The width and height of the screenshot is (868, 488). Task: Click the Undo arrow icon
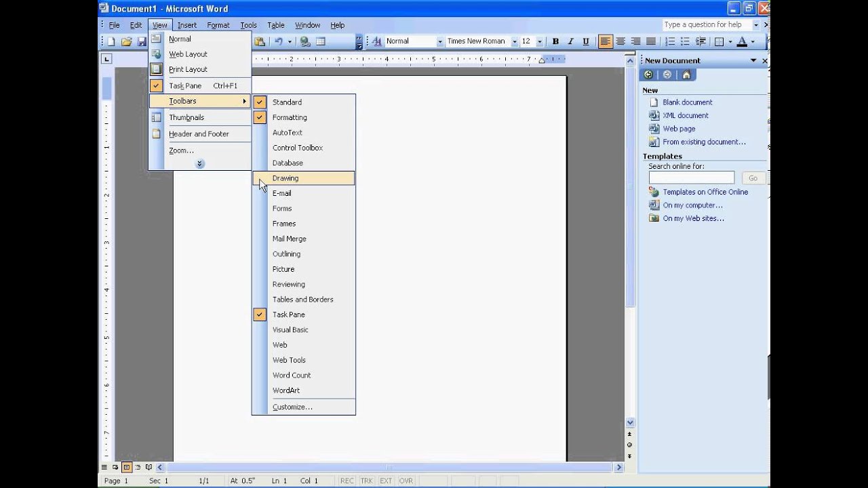[x=279, y=41]
